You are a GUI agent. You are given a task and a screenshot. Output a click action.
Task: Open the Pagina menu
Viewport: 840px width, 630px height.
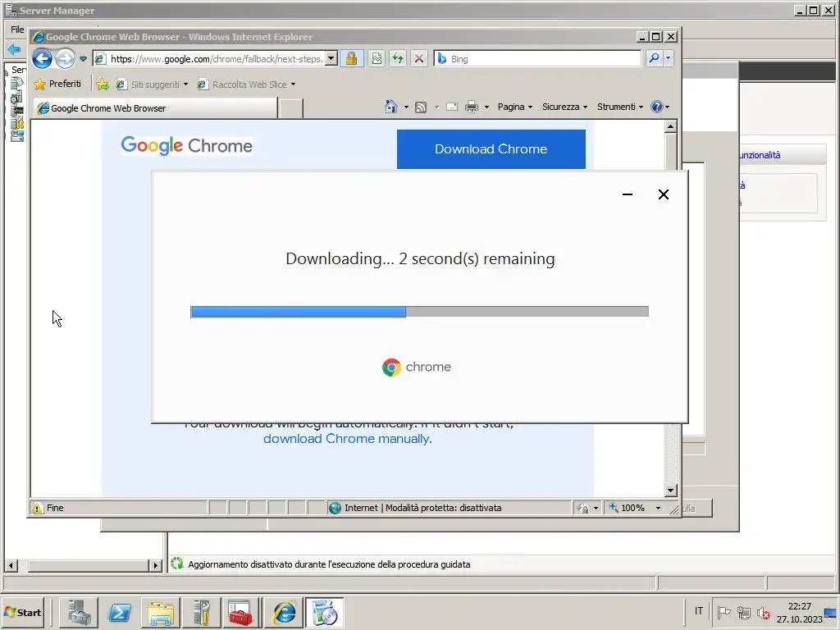[x=515, y=107]
